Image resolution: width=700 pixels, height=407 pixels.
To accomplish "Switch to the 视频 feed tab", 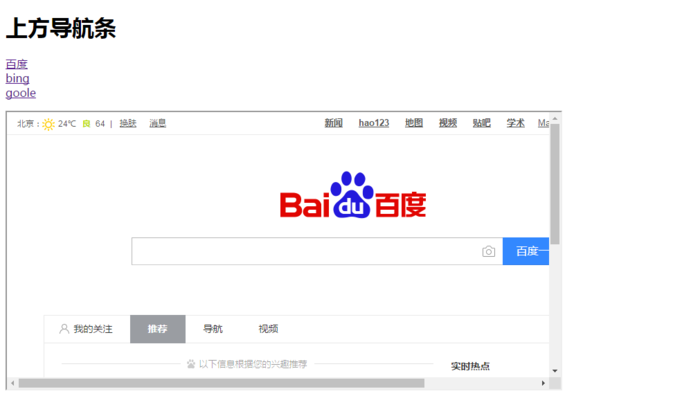I will click(268, 329).
